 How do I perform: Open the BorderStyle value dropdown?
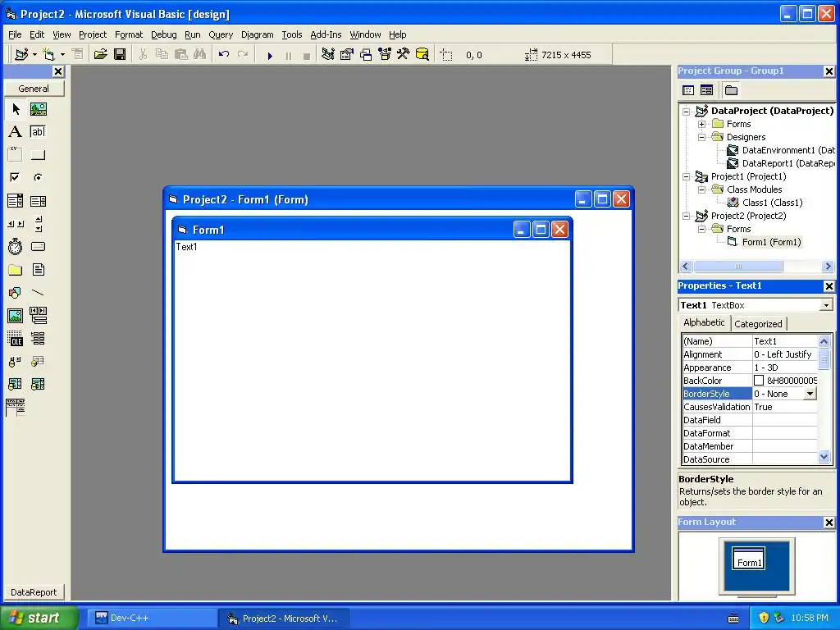tap(810, 394)
